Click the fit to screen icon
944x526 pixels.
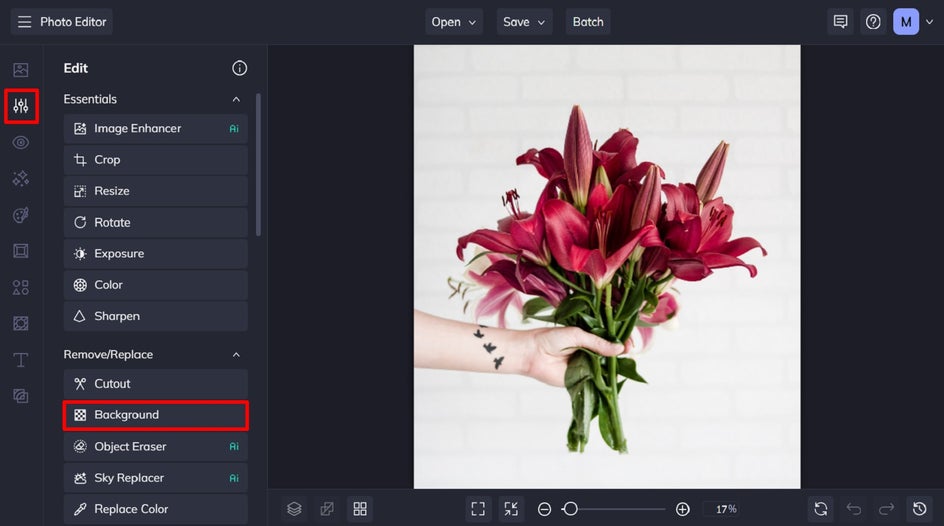click(x=478, y=509)
